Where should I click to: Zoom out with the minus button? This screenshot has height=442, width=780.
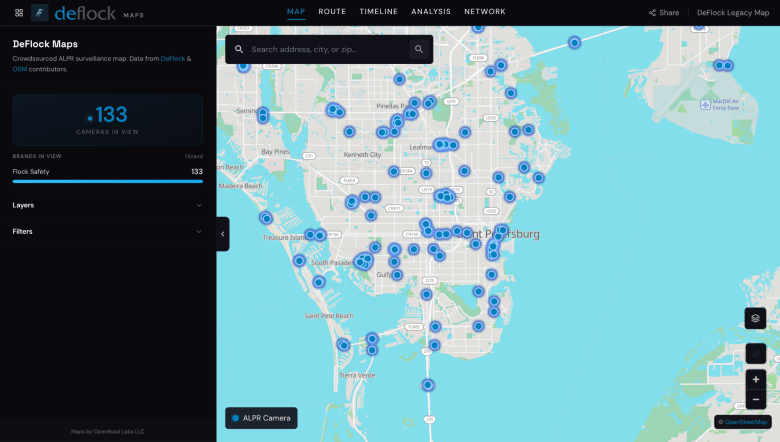pyautogui.click(x=756, y=399)
